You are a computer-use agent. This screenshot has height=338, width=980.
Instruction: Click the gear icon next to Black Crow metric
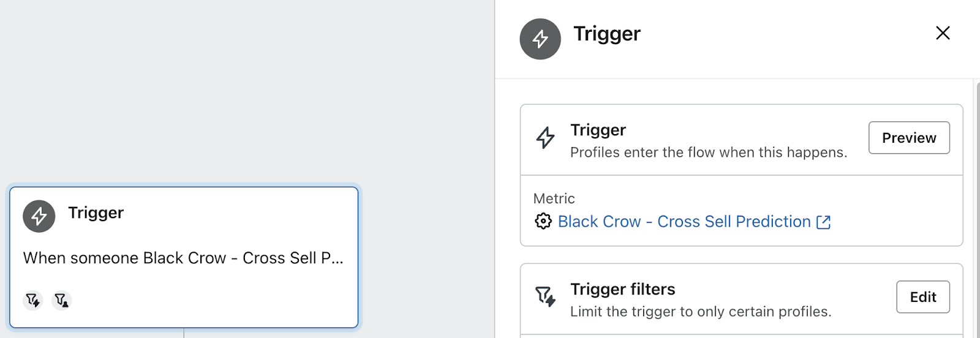click(x=543, y=221)
